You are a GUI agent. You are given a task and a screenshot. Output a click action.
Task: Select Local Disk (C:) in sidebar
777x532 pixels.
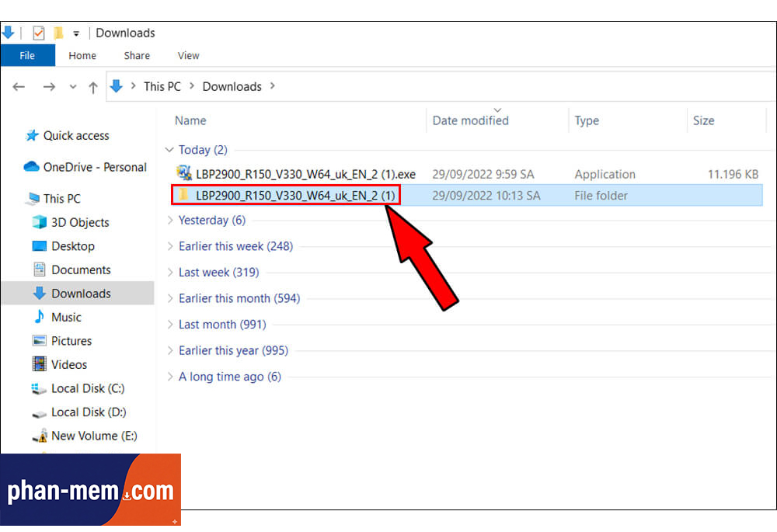87,388
